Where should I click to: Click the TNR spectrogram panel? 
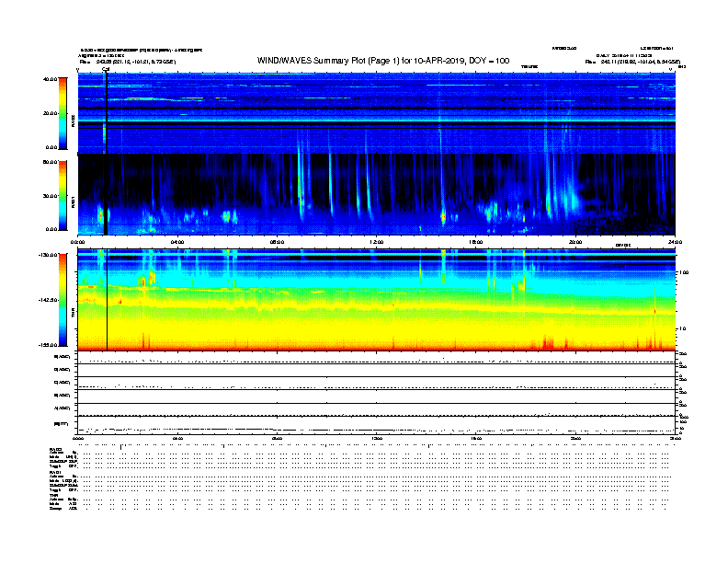377,300
